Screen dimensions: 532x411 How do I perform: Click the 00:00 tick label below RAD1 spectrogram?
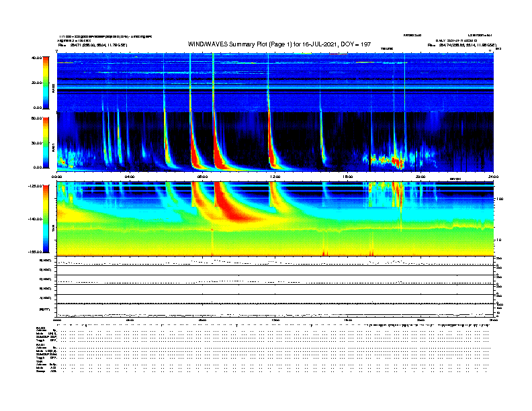[x=56, y=177]
